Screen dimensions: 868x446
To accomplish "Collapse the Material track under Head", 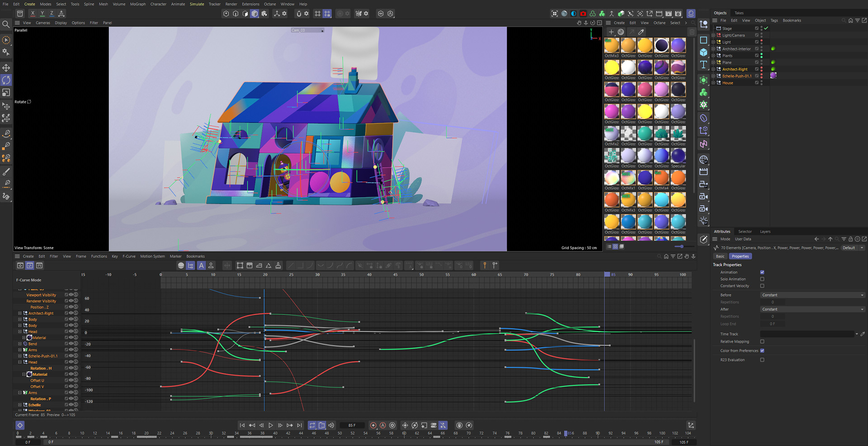I will click(x=24, y=375).
